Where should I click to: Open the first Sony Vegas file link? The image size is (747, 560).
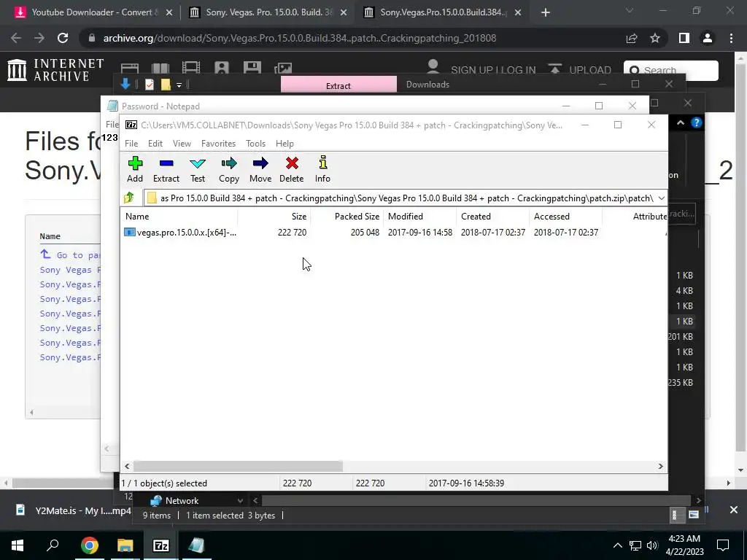pos(71,270)
